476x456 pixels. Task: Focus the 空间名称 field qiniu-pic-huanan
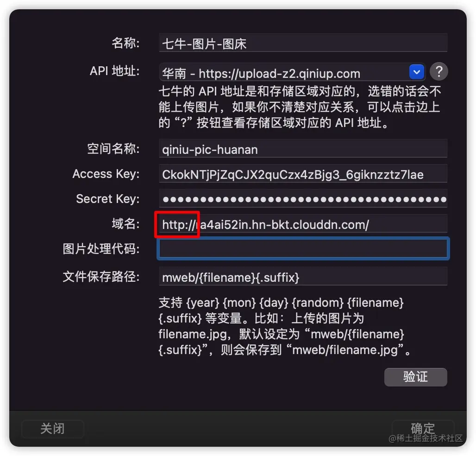coord(303,149)
